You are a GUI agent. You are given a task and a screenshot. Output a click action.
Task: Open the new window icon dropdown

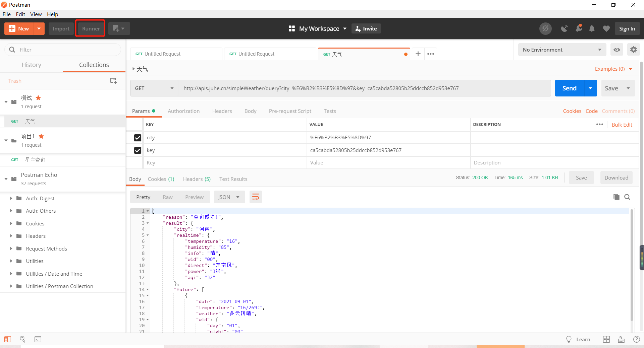click(119, 28)
